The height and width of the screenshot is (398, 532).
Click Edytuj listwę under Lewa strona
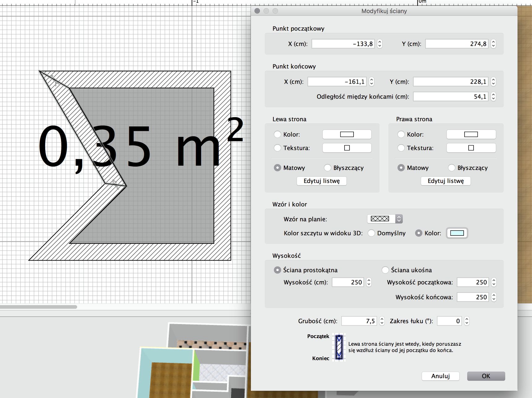click(322, 181)
